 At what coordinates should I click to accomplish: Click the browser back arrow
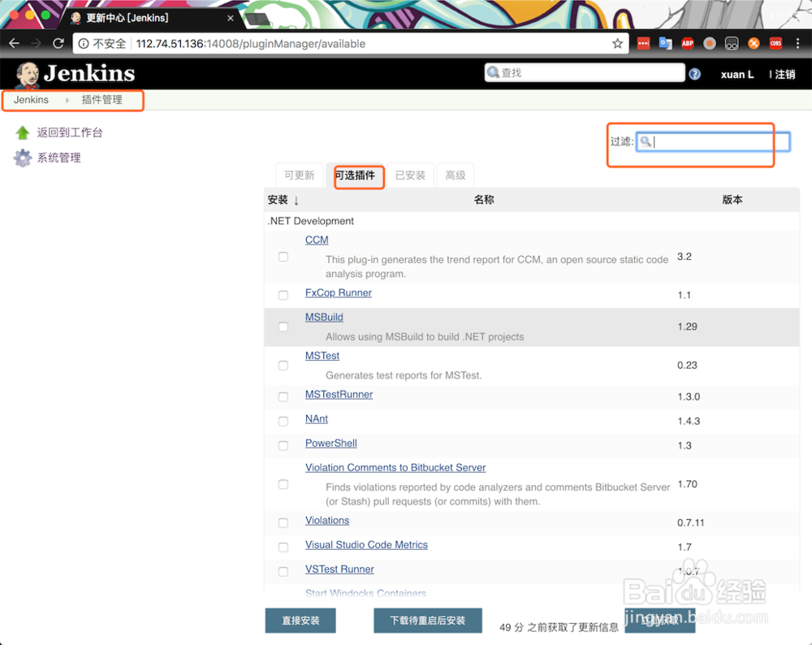point(15,44)
